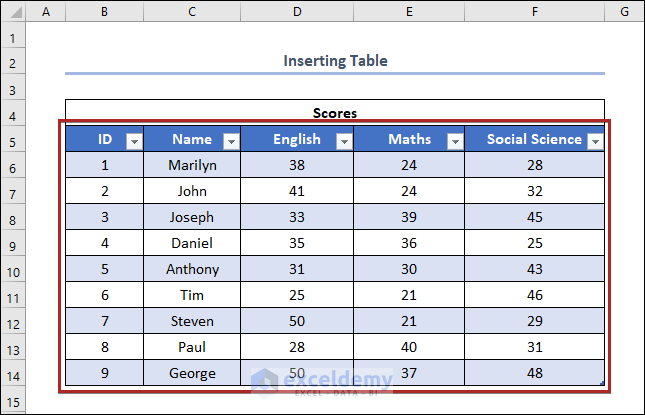Select row 10 header
Screen dimensions: 645x415
click(13, 270)
